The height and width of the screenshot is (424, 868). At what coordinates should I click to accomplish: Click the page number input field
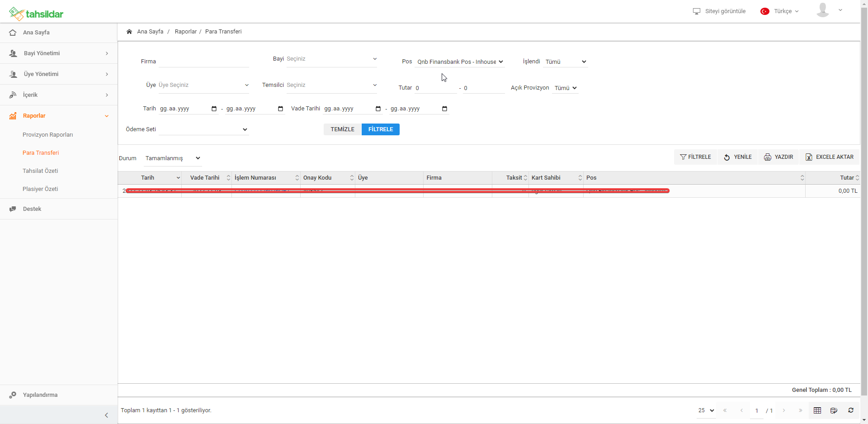coord(757,411)
